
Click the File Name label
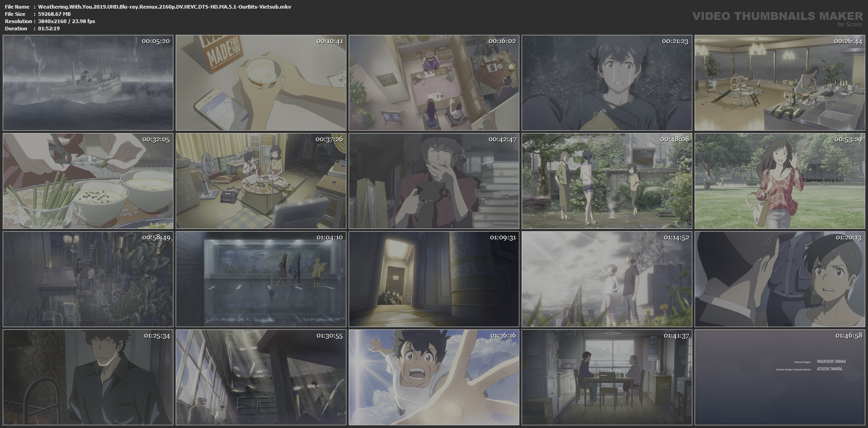point(17,7)
